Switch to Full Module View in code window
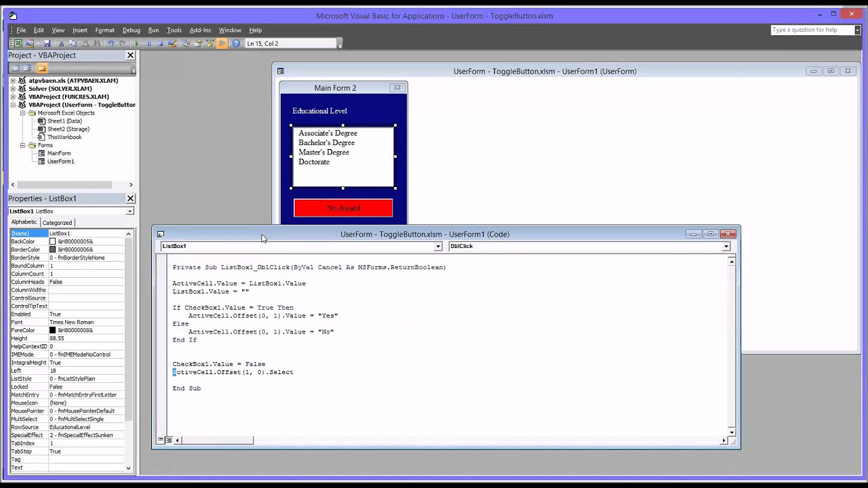The width and height of the screenshot is (868, 488). (x=169, y=440)
